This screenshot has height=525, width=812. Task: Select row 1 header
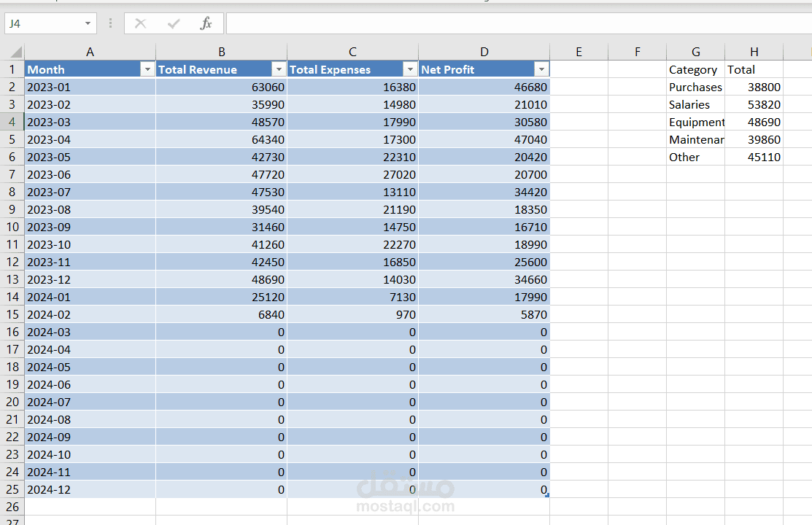click(12, 69)
